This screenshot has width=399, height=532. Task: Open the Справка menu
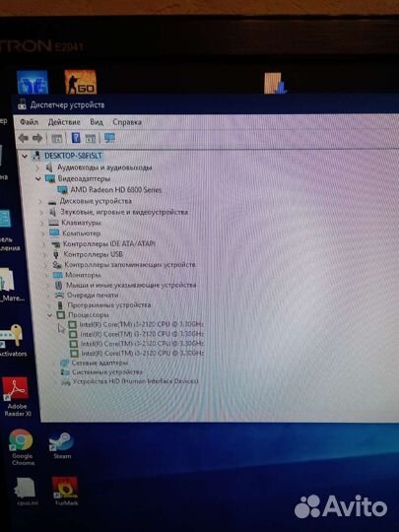point(127,122)
